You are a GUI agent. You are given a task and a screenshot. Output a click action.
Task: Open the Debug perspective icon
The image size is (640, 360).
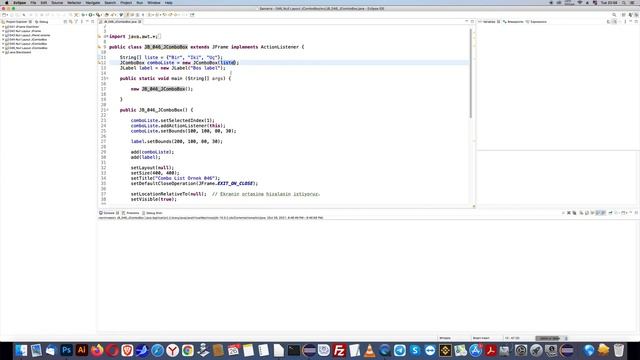pyautogui.click(x=636, y=15)
